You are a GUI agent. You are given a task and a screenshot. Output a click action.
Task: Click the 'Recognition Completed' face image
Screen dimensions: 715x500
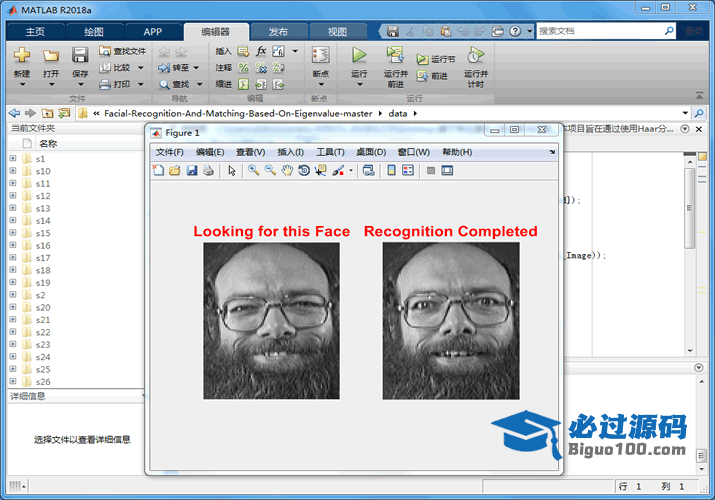[451, 321]
